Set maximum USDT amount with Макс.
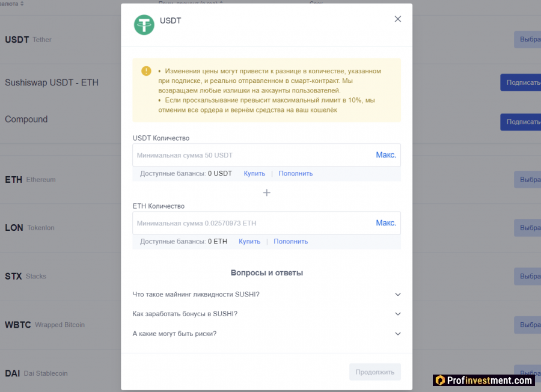The width and height of the screenshot is (541, 392). pyautogui.click(x=386, y=155)
